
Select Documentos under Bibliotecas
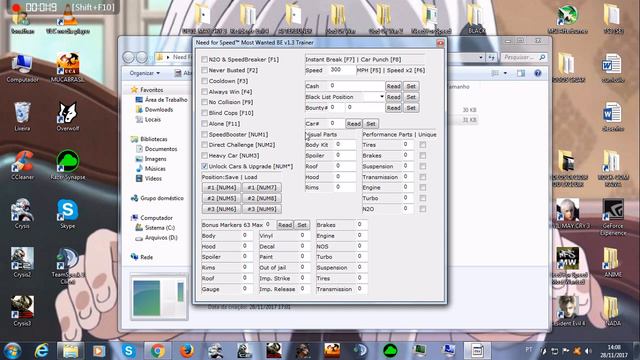157,149
